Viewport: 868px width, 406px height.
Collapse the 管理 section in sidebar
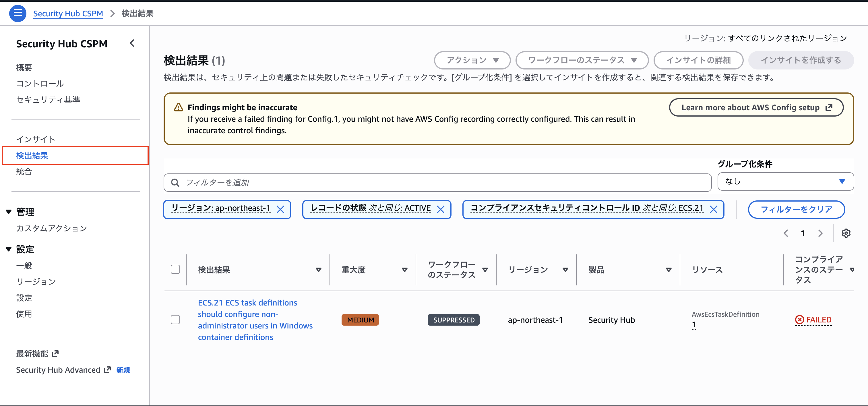click(x=9, y=212)
